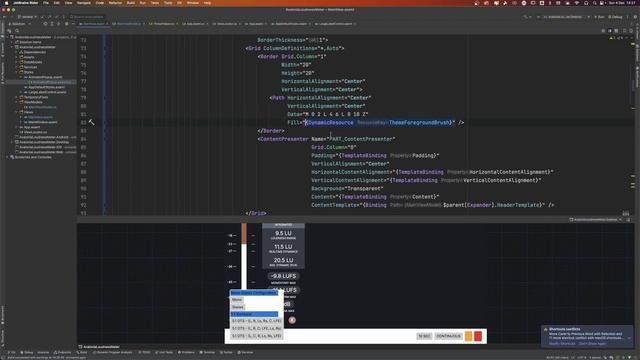Click the red color swatch
The height and width of the screenshot is (360, 640).
coord(478,336)
